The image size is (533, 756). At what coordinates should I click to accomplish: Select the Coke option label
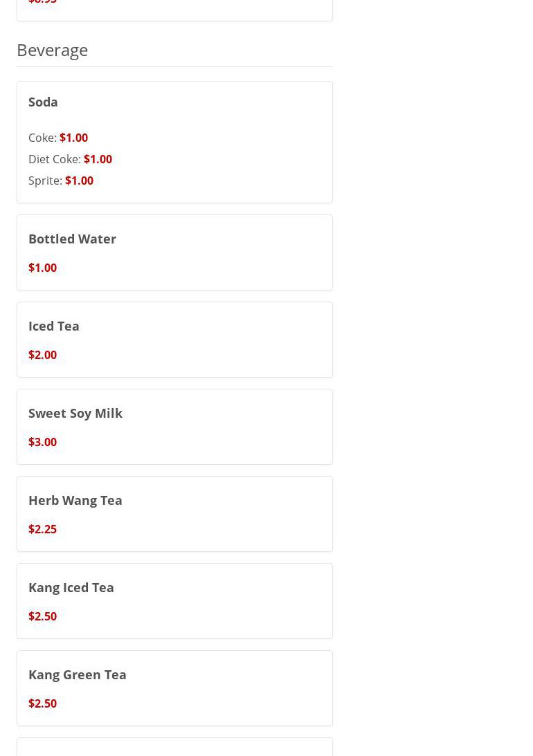pos(42,138)
